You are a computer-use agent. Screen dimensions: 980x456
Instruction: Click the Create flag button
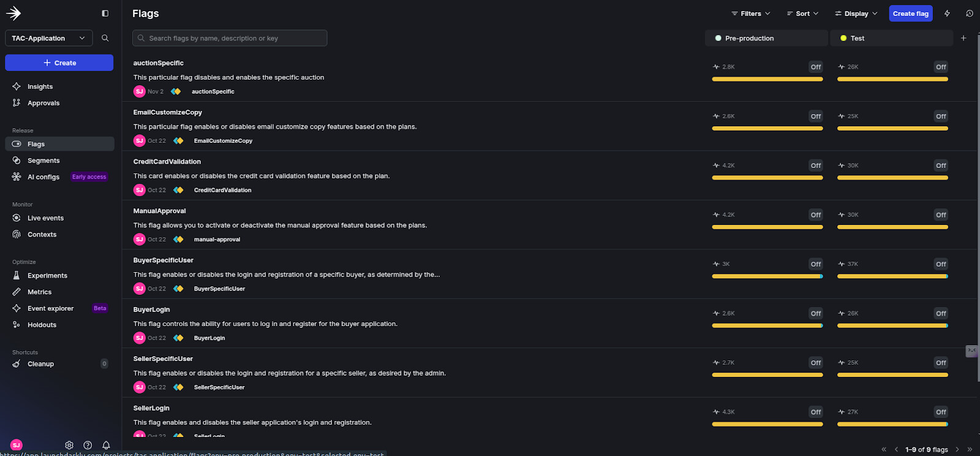tap(910, 13)
